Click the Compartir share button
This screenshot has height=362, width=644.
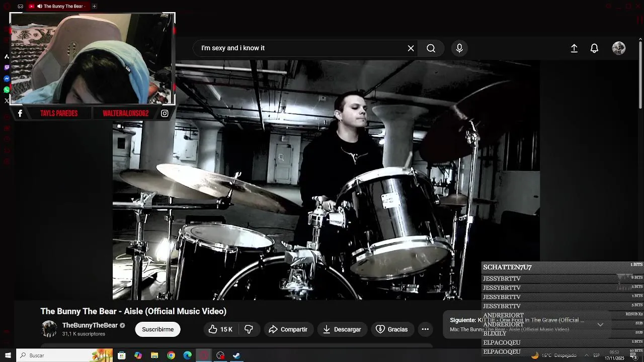[288, 329]
